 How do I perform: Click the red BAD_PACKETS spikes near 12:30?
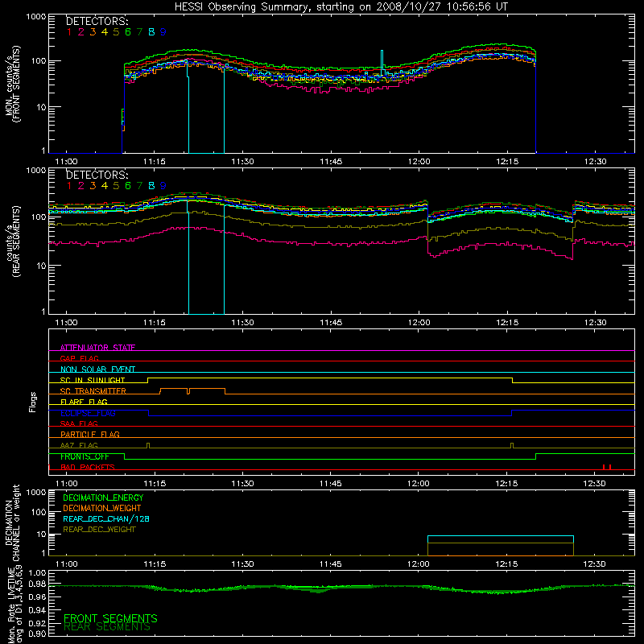click(x=607, y=467)
